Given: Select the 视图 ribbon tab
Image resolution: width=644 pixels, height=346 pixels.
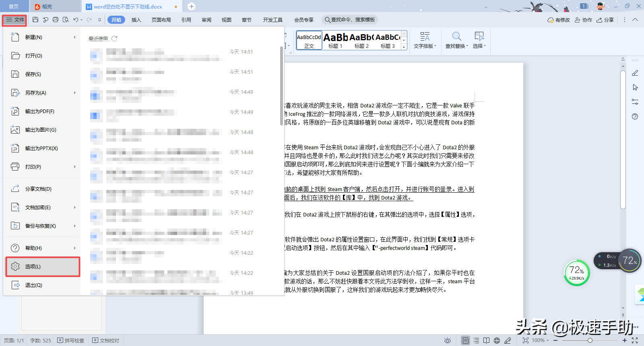Looking at the screenshot, I should (x=226, y=20).
